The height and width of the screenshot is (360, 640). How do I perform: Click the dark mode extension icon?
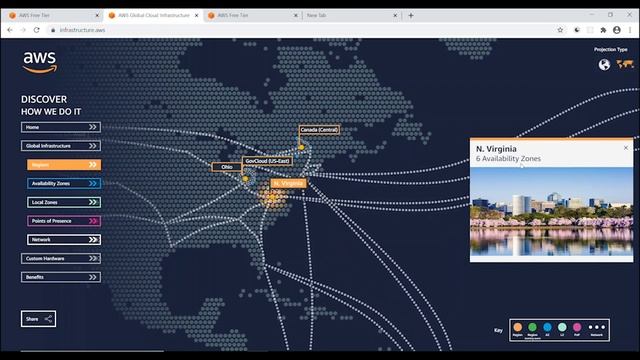[x=577, y=30]
